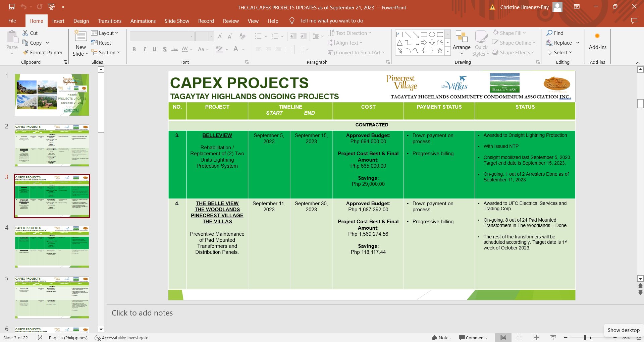Decrease font size icon
This screenshot has height=342, width=644.
point(230,36)
